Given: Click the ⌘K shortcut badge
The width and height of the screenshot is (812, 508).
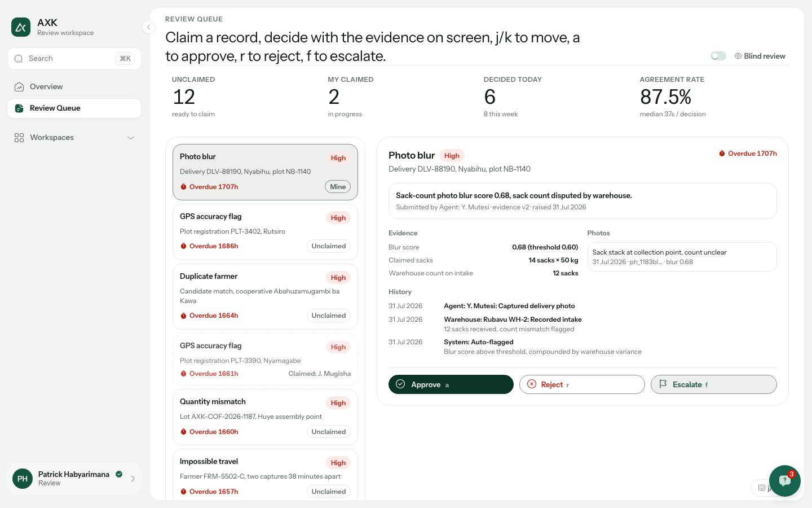Looking at the screenshot, I should (125, 59).
